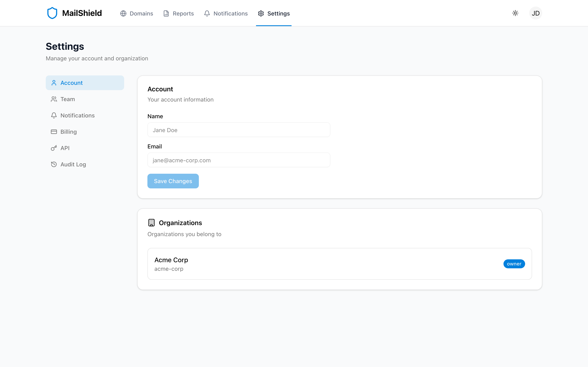The width and height of the screenshot is (588, 367).
Task: Click the Settings gear icon
Action: click(261, 14)
